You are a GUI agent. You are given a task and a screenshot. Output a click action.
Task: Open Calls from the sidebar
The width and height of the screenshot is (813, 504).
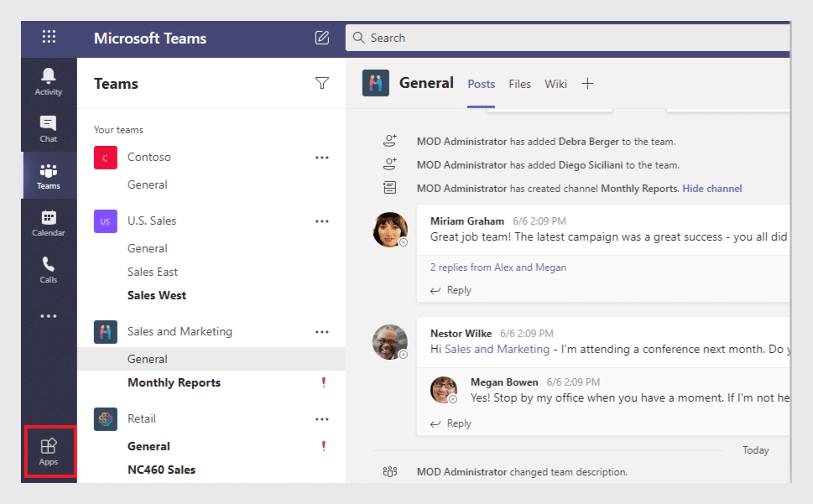[x=48, y=270]
